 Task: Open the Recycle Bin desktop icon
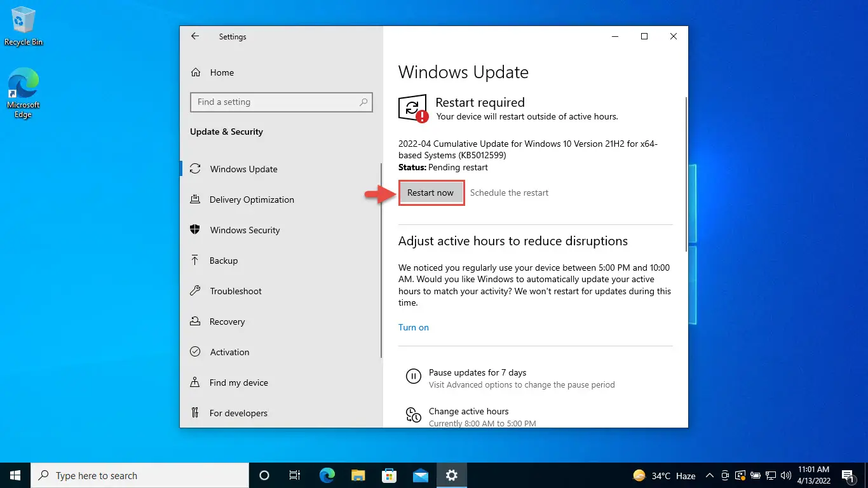pos(24,27)
